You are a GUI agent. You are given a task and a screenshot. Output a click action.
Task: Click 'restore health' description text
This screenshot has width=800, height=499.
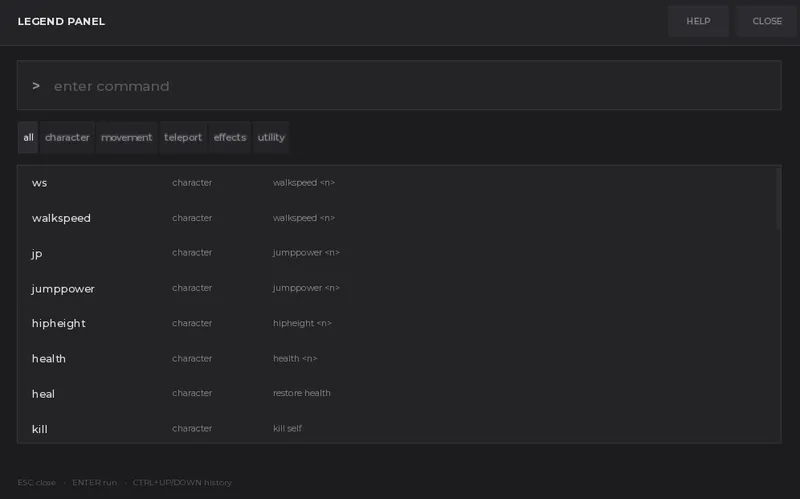point(302,393)
